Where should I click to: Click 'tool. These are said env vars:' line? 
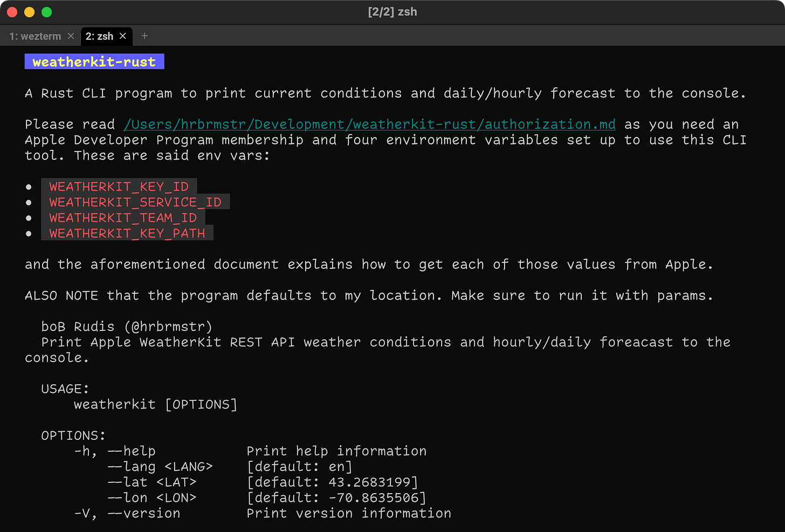(147, 156)
